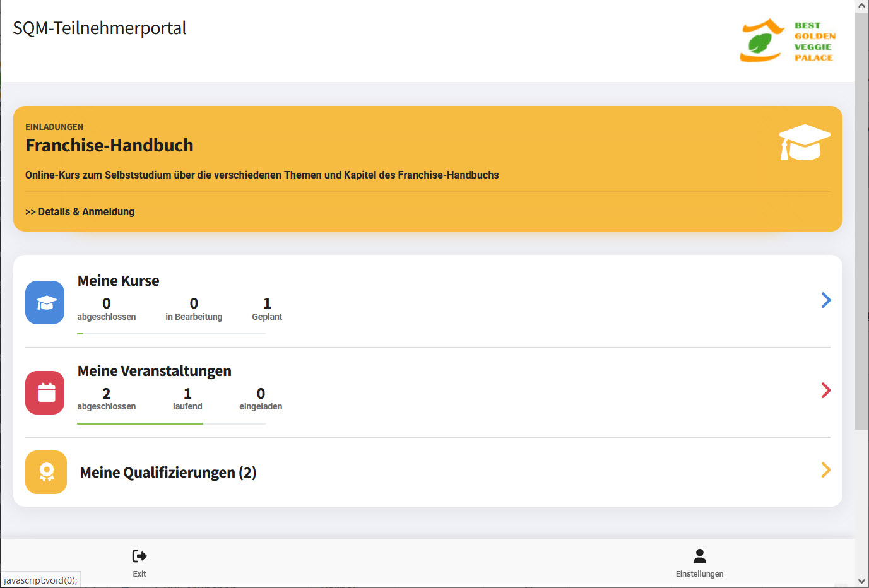Expand Meine Kurse with blue chevron

(825, 300)
